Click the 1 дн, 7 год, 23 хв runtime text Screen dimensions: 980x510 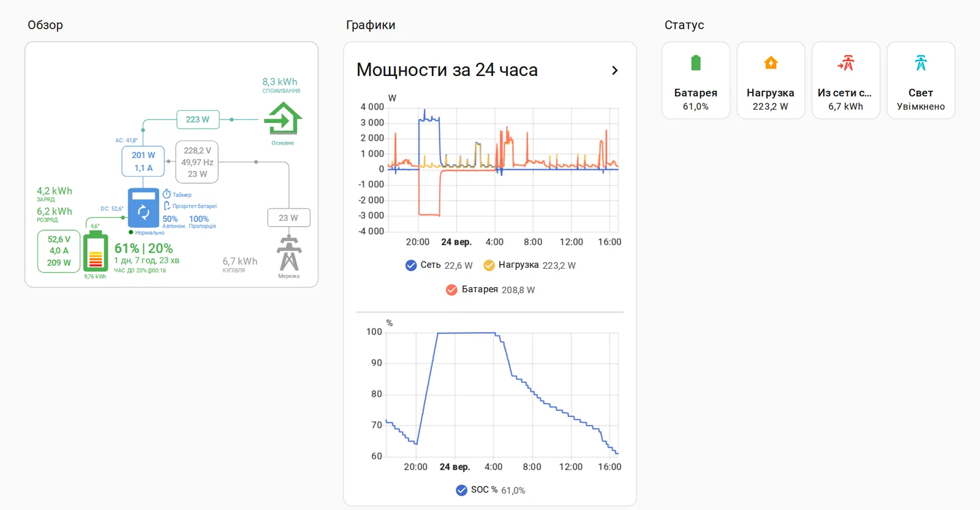147,260
